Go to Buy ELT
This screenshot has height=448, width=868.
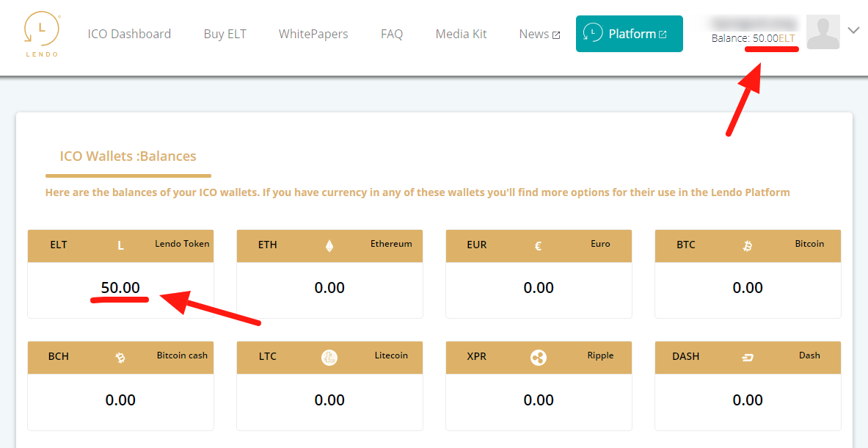click(x=225, y=35)
